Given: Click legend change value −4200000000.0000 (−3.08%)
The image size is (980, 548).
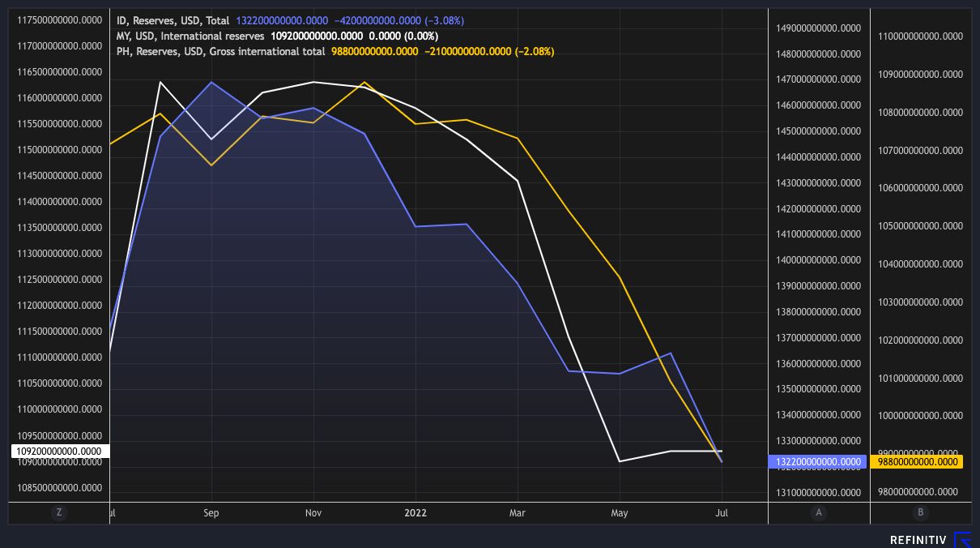Looking at the screenshot, I should point(398,20).
